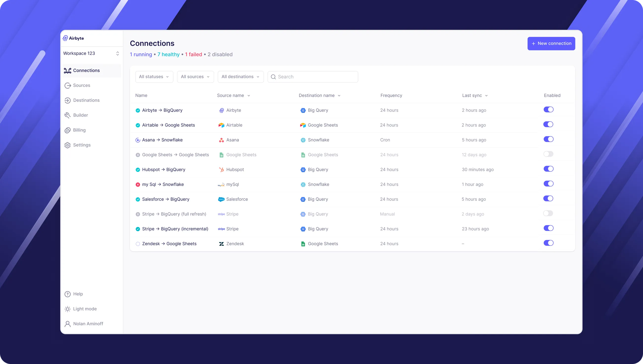Click the failed status icon for my Sql row
Image resolution: width=643 pixels, height=364 pixels.
click(138, 184)
